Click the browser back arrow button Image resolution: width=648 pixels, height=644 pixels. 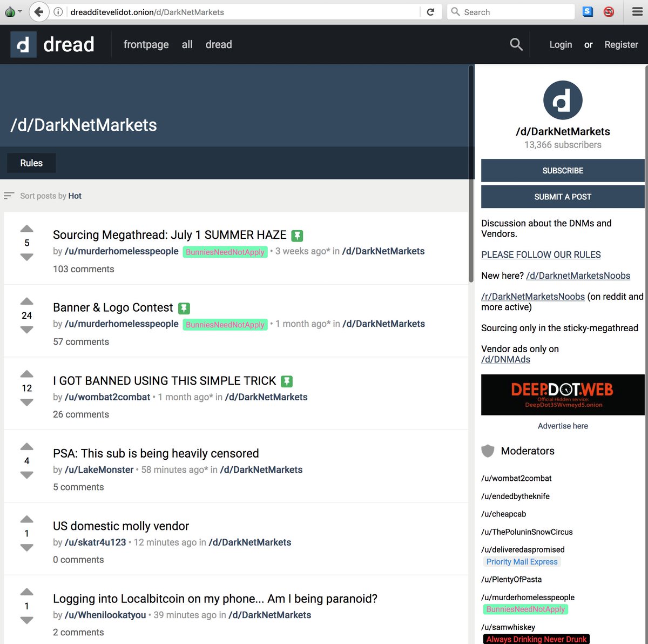(39, 11)
